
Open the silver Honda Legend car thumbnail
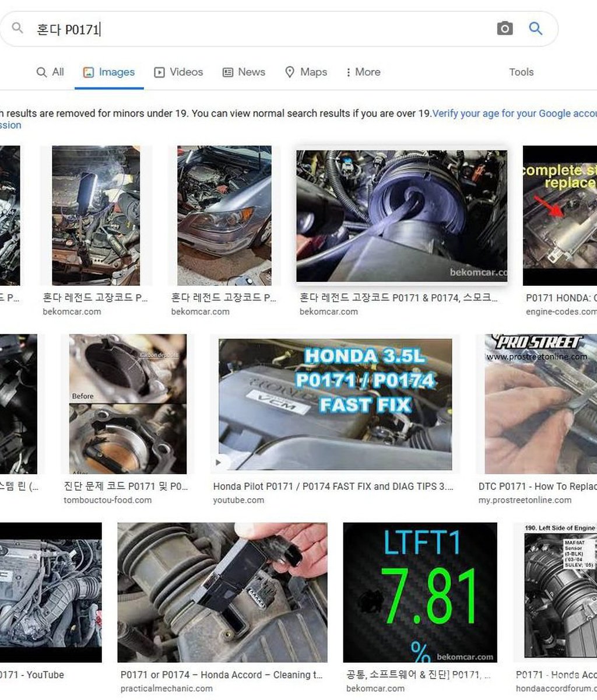coord(224,215)
